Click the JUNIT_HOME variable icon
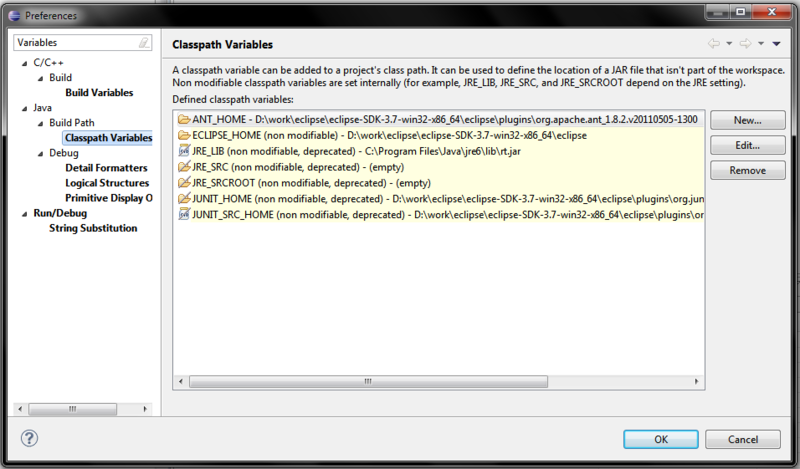The width and height of the screenshot is (800, 469). point(184,199)
